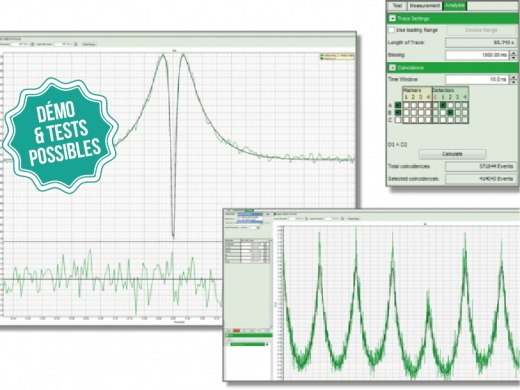
Task: Tick Marker 1 checkbox in row C
Action: [406, 120]
